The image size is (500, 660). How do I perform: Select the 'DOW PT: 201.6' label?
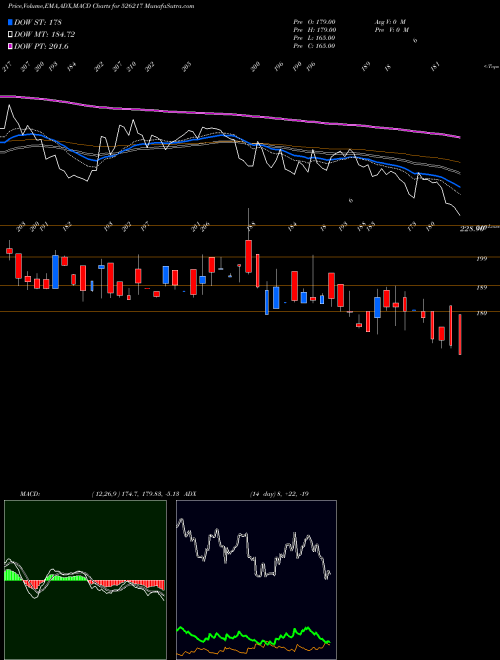pos(41,46)
